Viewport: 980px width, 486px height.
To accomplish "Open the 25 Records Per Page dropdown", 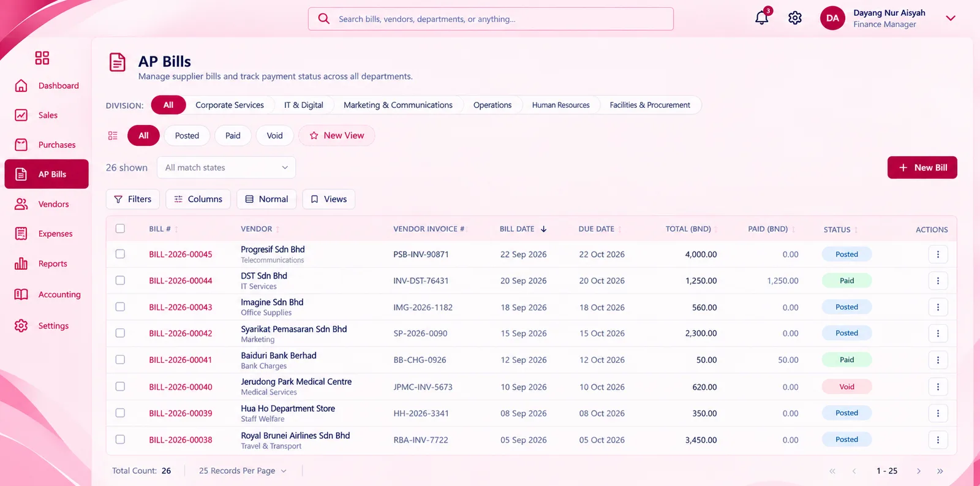I will (x=243, y=471).
